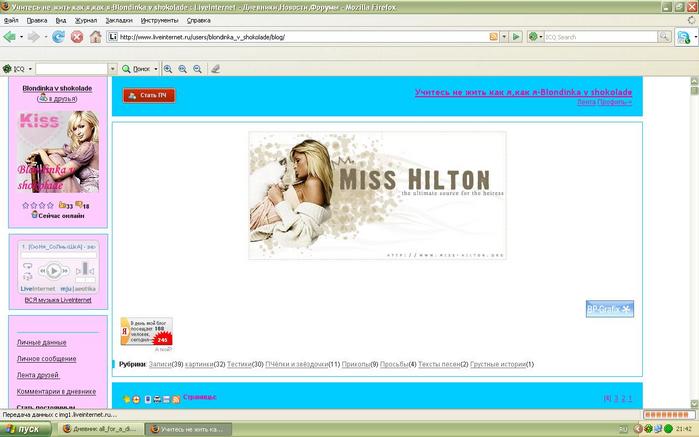Open the ВСЯ музыка LiveInternet link

(58, 300)
